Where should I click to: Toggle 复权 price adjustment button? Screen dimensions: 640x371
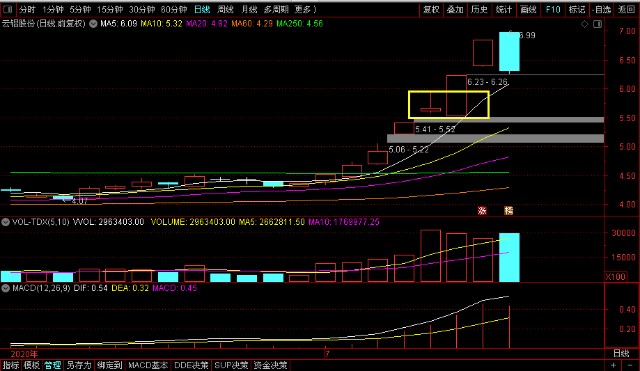(x=431, y=9)
